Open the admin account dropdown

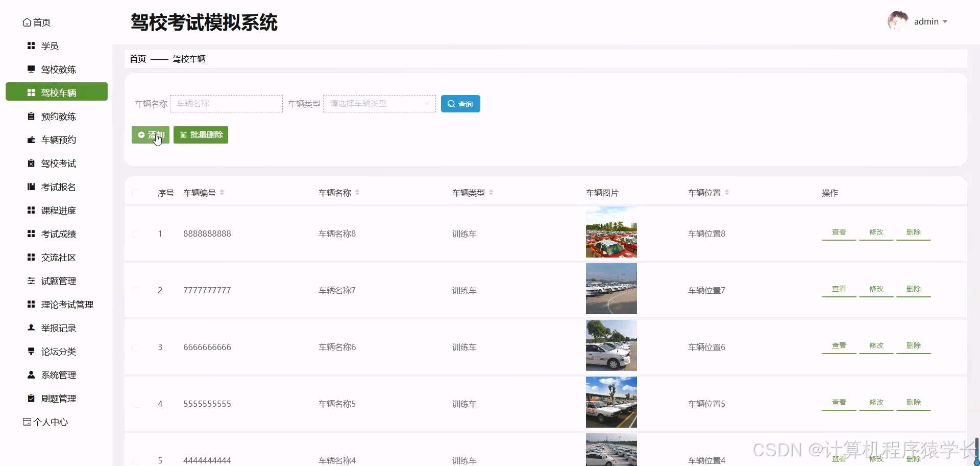(930, 21)
